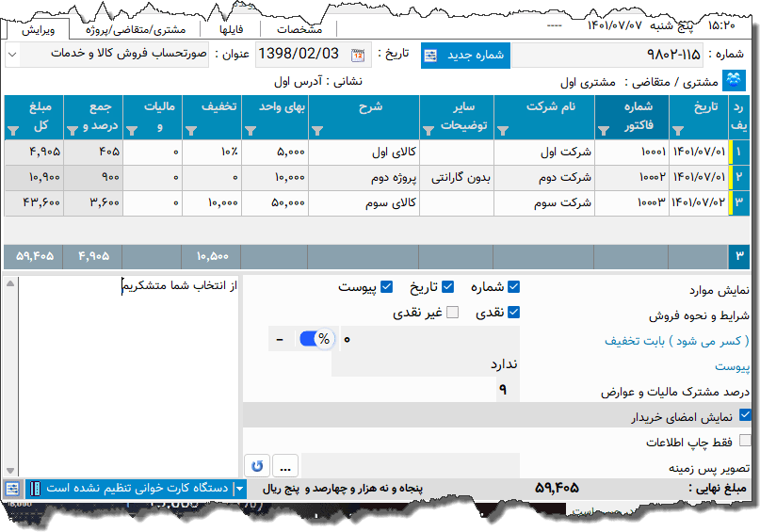Select row 1 header
This screenshot has height=532, width=760.
[739, 153]
